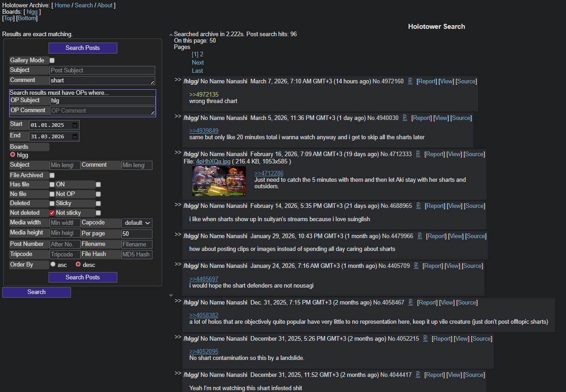The image size is (566, 392).
Task: Click the File Hash MD5 input field
Action: [x=137, y=255]
